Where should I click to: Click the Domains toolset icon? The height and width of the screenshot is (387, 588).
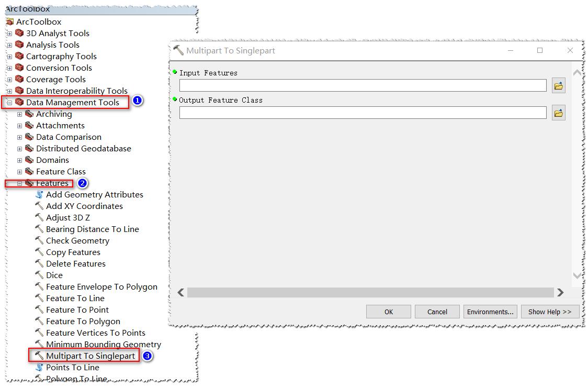[x=29, y=160]
